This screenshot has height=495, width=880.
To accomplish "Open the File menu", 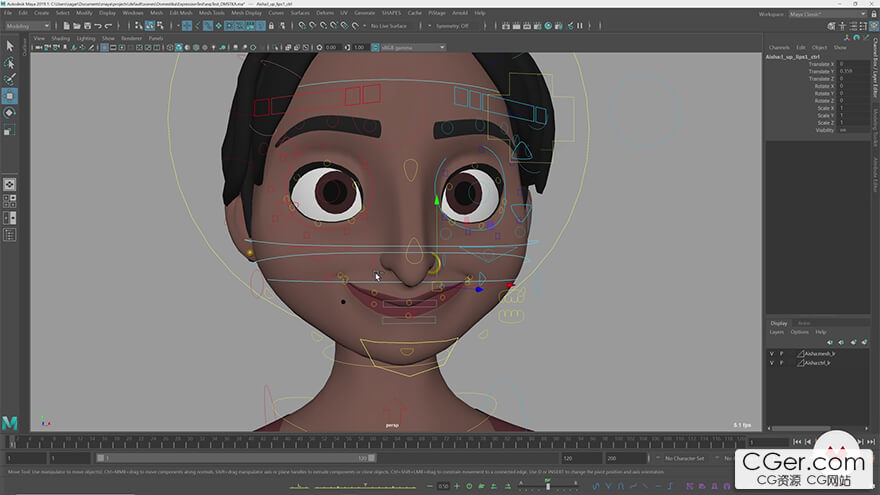I will (x=8, y=13).
